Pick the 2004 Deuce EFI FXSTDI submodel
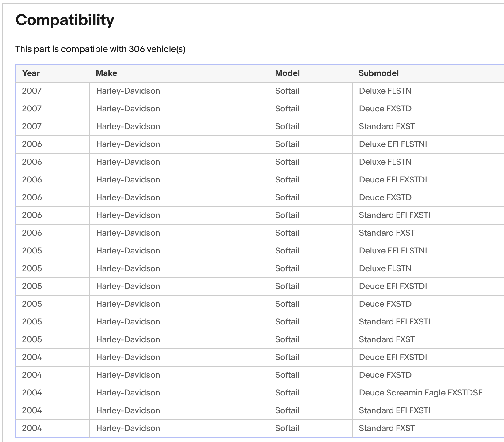This screenshot has height=442, width=504. click(x=393, y=357)
